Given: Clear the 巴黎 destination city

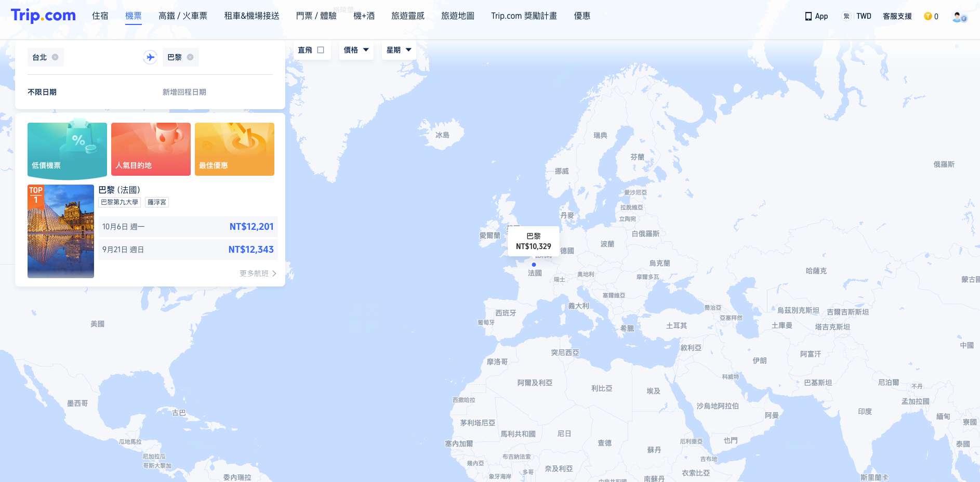Looking at the screenshot, I should pos(190,57).
